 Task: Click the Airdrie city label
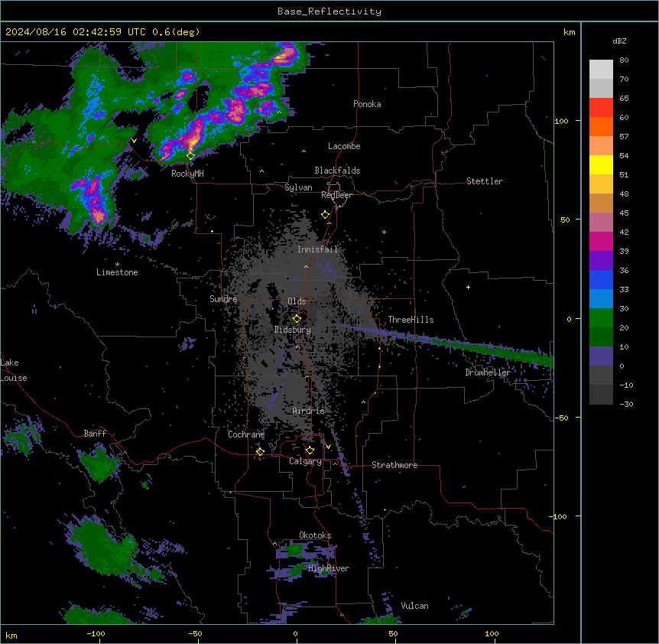[x=309, y=411]
